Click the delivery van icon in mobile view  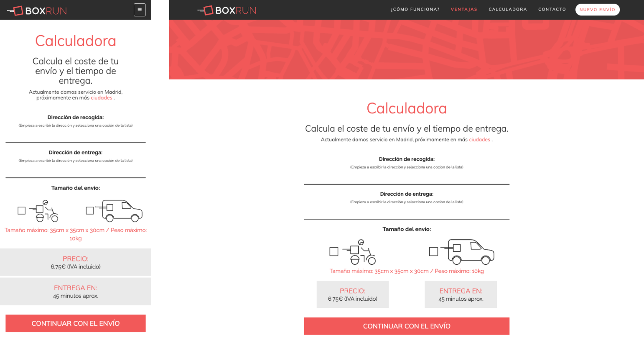120,210
